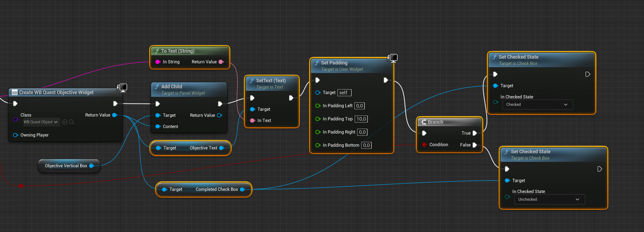Click the red Condition pin on Branch
This screenshot has height=232, width=644.
click(424, 145)
